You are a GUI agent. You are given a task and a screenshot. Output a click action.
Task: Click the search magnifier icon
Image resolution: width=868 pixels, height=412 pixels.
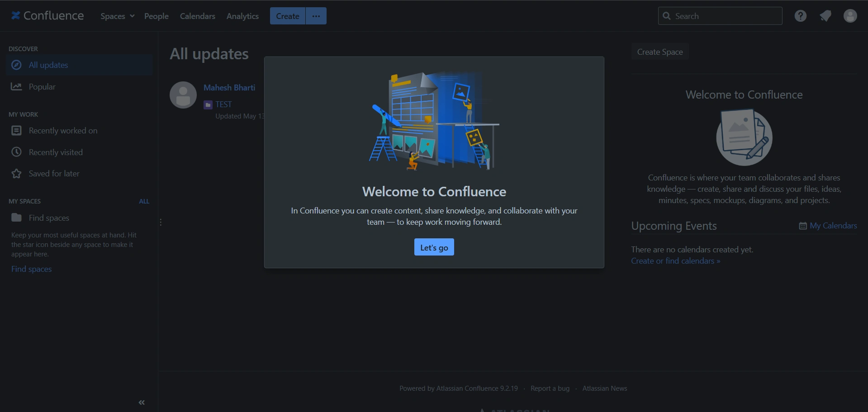tap(666, 16)
